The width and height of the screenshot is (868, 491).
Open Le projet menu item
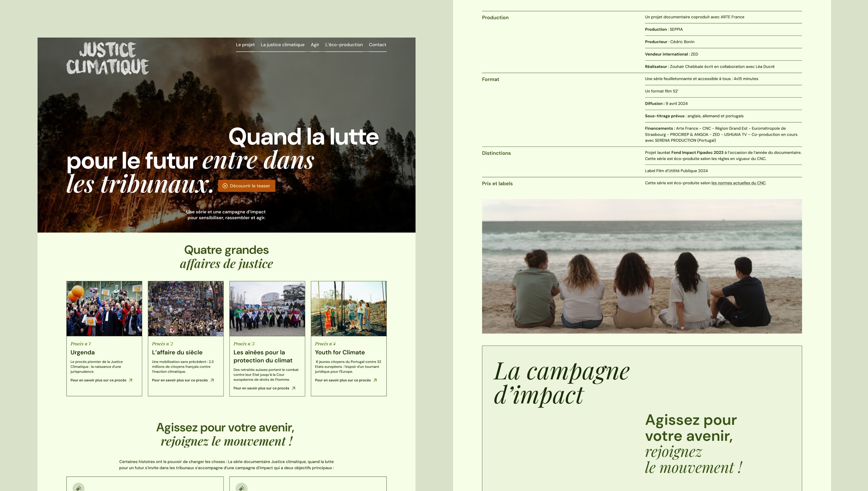click(245, 45)
